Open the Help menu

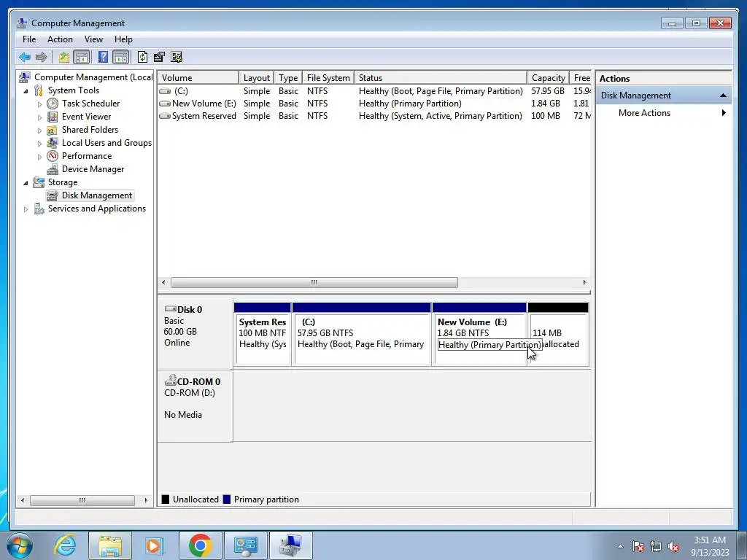pos(123,39)
